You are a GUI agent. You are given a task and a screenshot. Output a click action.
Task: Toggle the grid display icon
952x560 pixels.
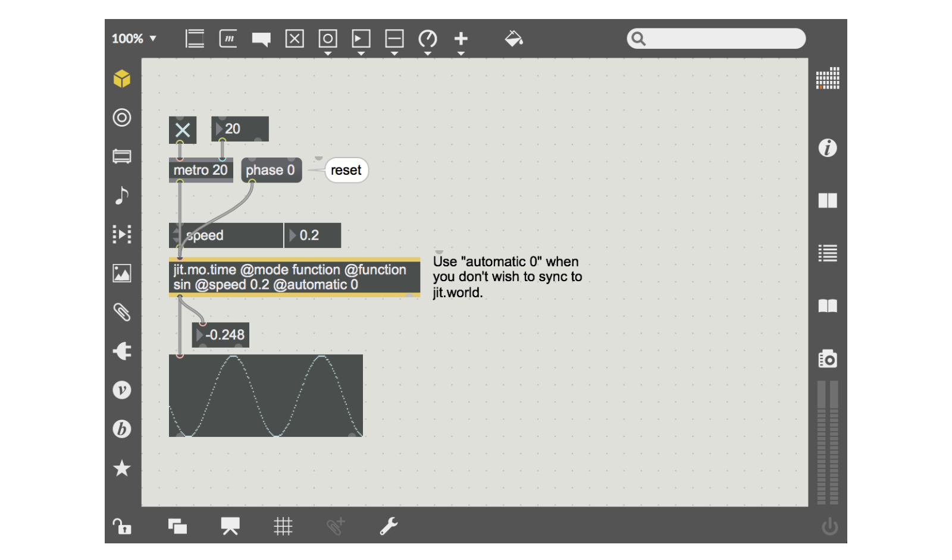(x=283, y=526)
